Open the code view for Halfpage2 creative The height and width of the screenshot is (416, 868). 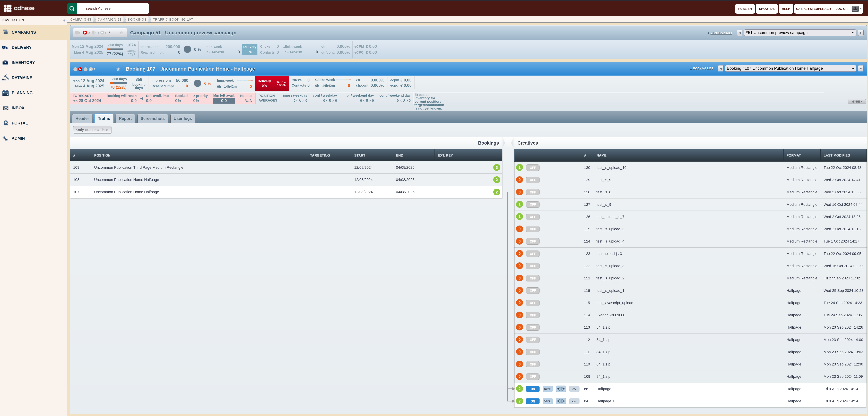(x=574, y=389)
